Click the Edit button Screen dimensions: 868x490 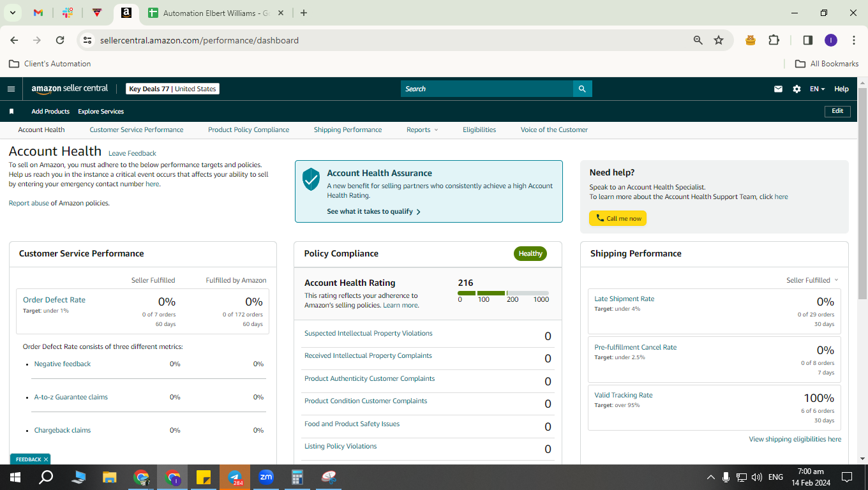tap(837, 111)
